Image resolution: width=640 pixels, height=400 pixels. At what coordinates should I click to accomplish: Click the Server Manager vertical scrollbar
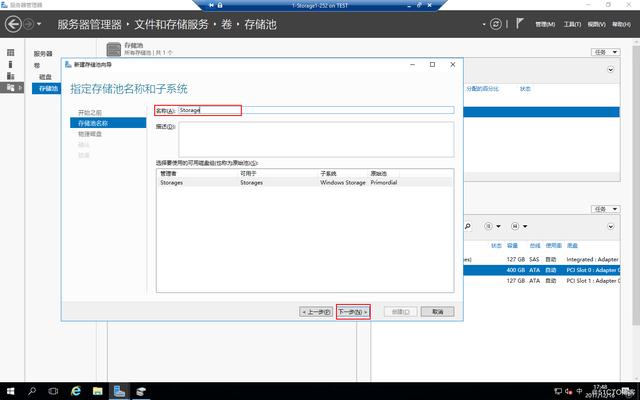pos(636,184)
